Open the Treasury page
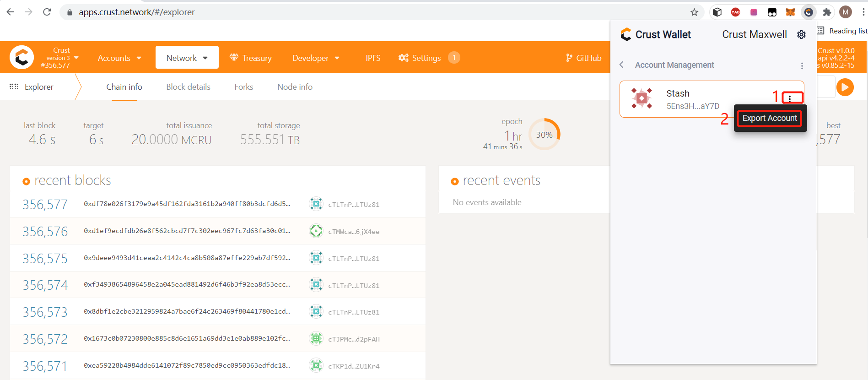868x380 pixels. pos(251,58)
